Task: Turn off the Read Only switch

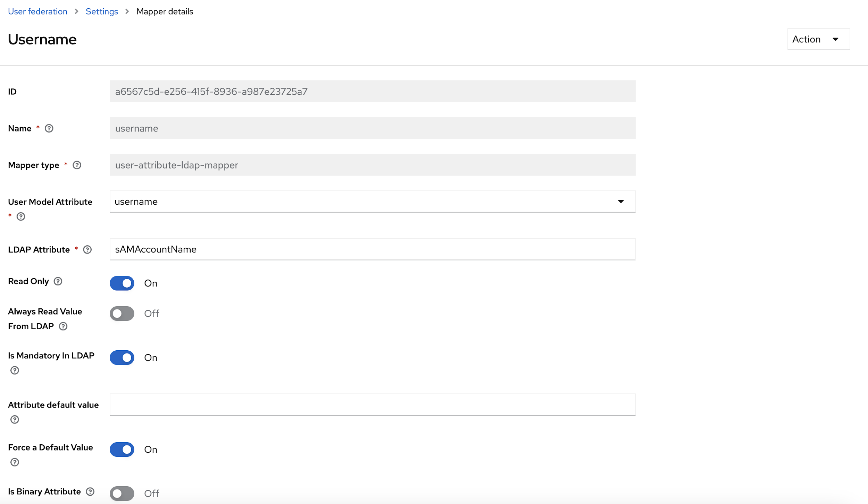Action: coord(122,283)
